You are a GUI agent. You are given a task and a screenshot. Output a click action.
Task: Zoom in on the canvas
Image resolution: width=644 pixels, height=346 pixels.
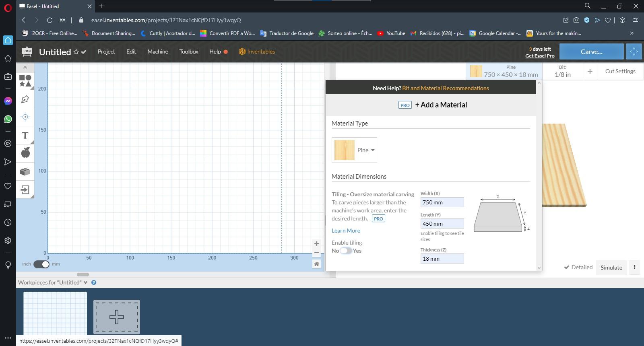pyautogui.click(x=316, y=243)
